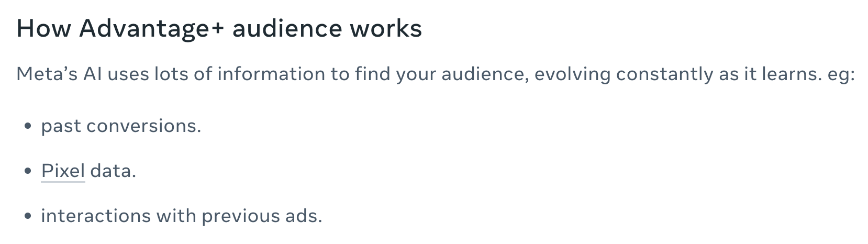Click the bullet before 'interactions with previous ads.'
The width and height of the screenshot is (868, 244).
click(28, 216)
